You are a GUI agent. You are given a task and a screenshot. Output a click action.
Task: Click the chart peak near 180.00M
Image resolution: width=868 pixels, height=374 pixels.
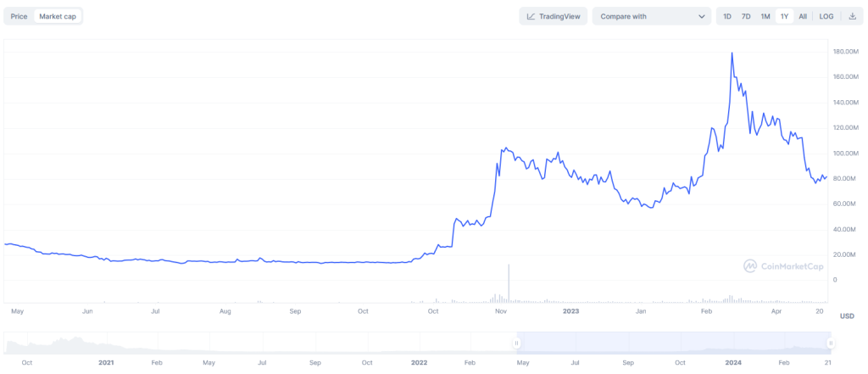click(732, 53)
